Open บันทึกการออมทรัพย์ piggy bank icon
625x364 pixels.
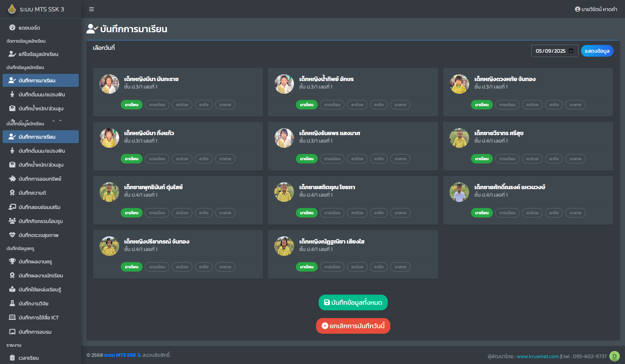click(12, 179)
